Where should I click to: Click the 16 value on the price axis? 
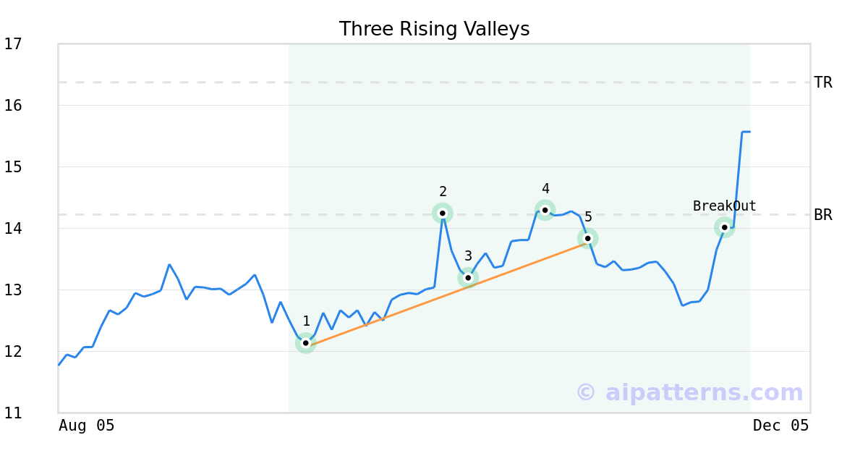click(x=13, y=106)
